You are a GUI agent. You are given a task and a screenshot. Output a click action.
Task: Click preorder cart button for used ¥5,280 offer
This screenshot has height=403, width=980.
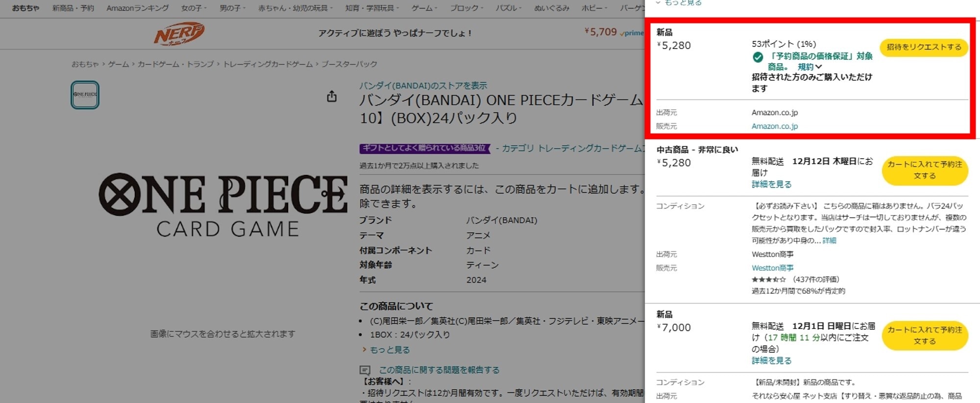pos(925,170)
